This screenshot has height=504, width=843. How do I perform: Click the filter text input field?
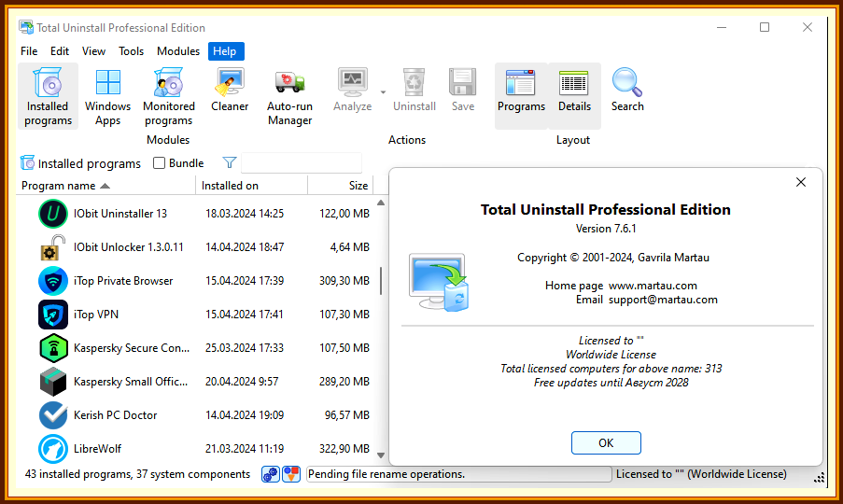tap(302, 162)
